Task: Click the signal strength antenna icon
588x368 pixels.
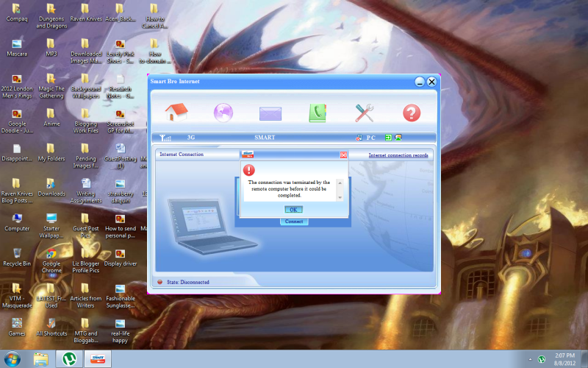Action: (165, 138)
